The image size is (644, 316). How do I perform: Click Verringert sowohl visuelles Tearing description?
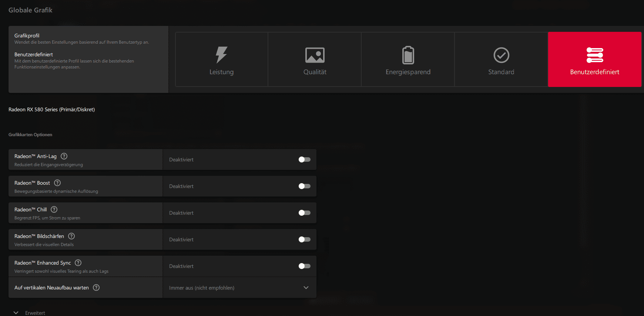(61, 271)
